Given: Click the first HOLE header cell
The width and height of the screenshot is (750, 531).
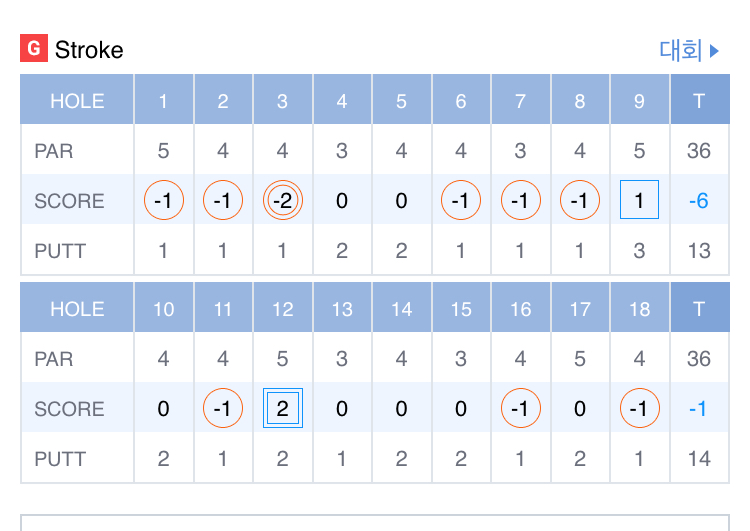Looking at the screenshot, I should (x=77, y=101).
